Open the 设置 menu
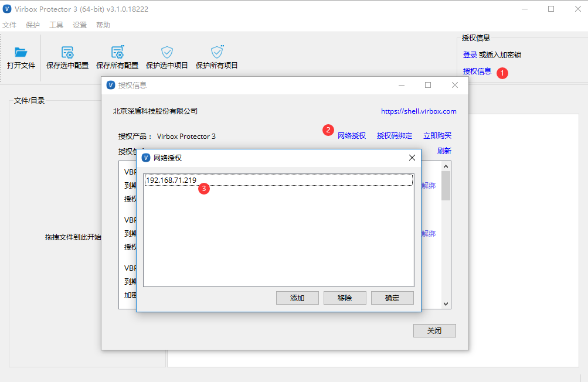 click(x=80, y=25)
